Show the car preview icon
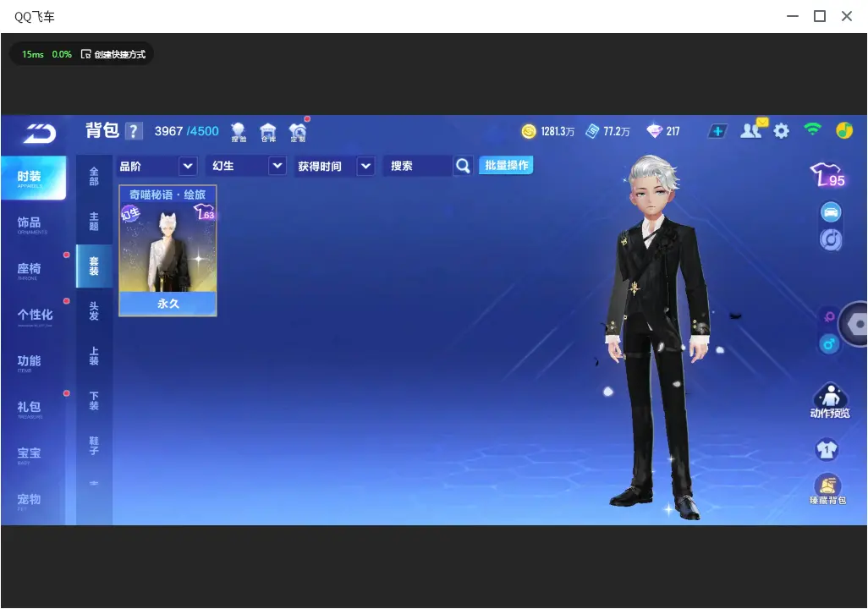 [831, 212]
